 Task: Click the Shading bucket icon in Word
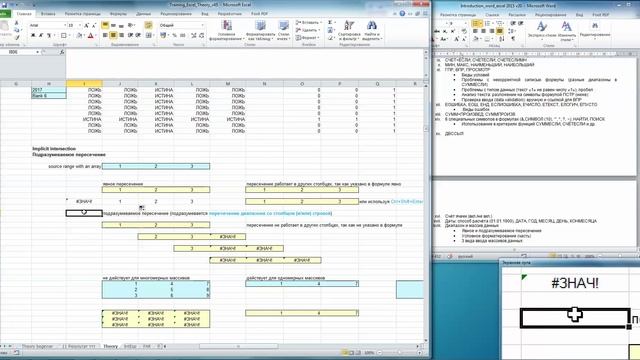(x=476, y=38)
